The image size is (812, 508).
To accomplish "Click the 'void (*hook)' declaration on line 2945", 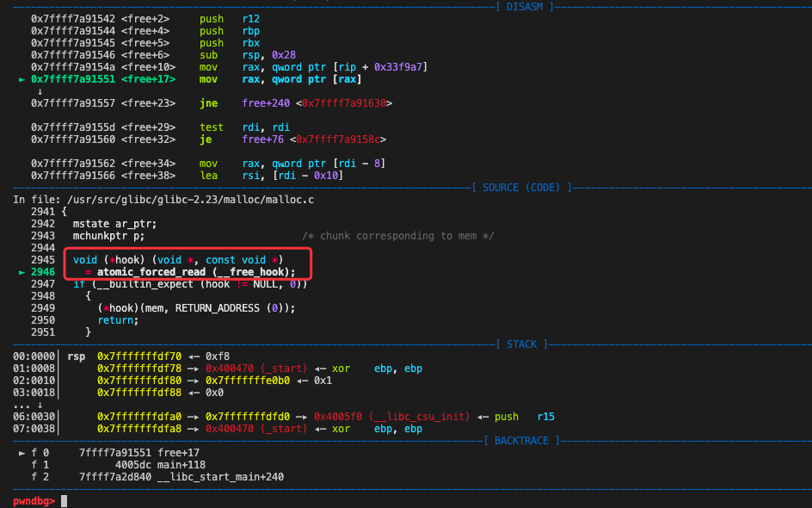I will pyautogui.click(x=108, y=260).
